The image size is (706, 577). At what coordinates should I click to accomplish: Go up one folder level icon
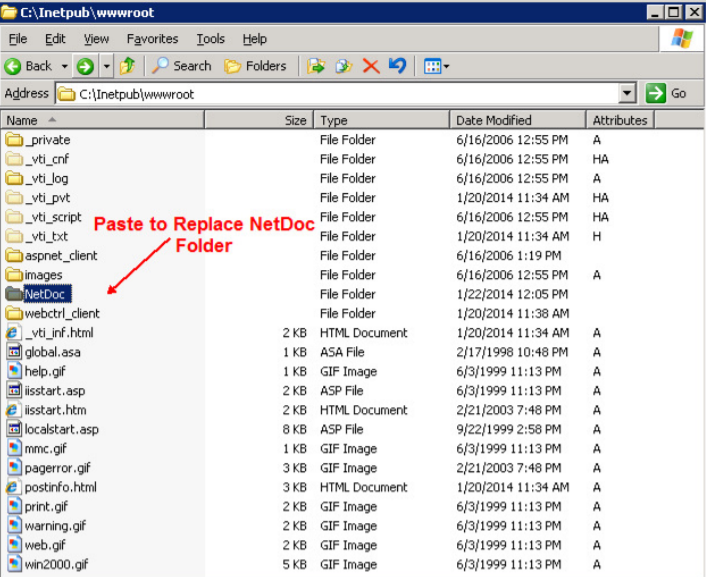point(127,66)
